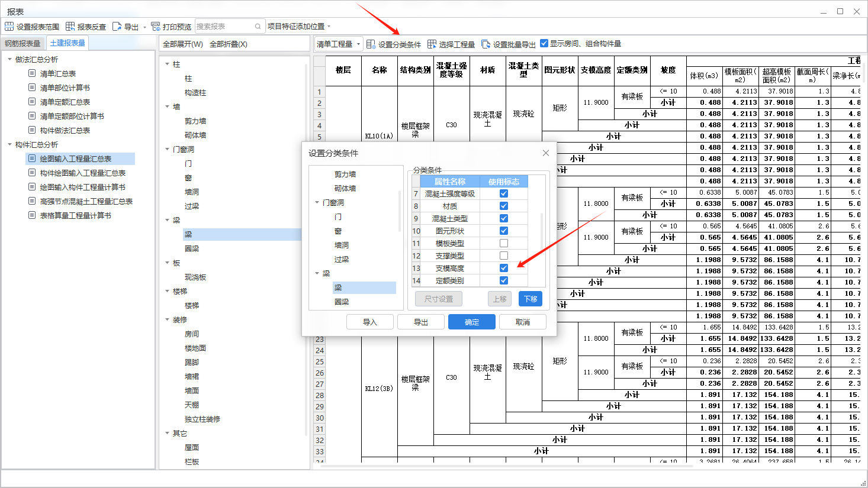Viewport: 868px width, 488px height.
Task: Open the 清单工程量 dropdown
Action: tap(338, 44)
